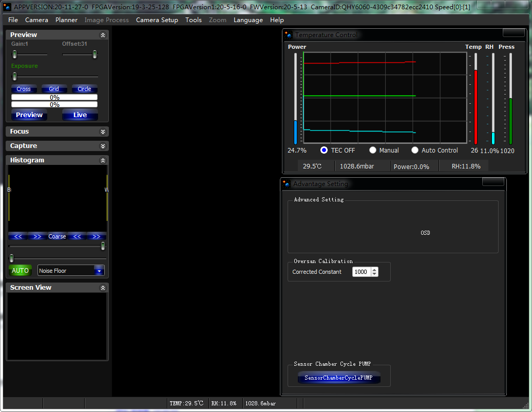Click the green AUTO histogram button
532x412 pixels.
20,271
